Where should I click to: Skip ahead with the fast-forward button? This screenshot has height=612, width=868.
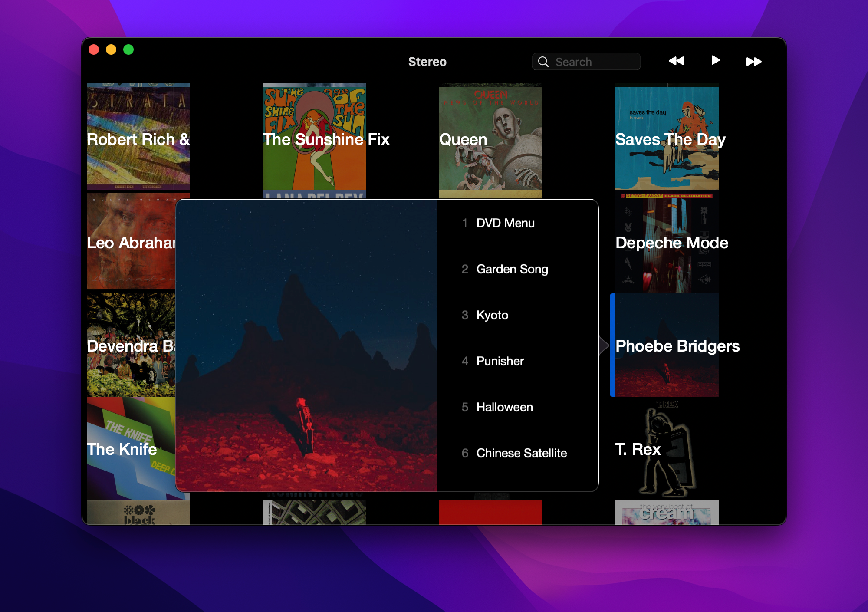tap(754, 62)
